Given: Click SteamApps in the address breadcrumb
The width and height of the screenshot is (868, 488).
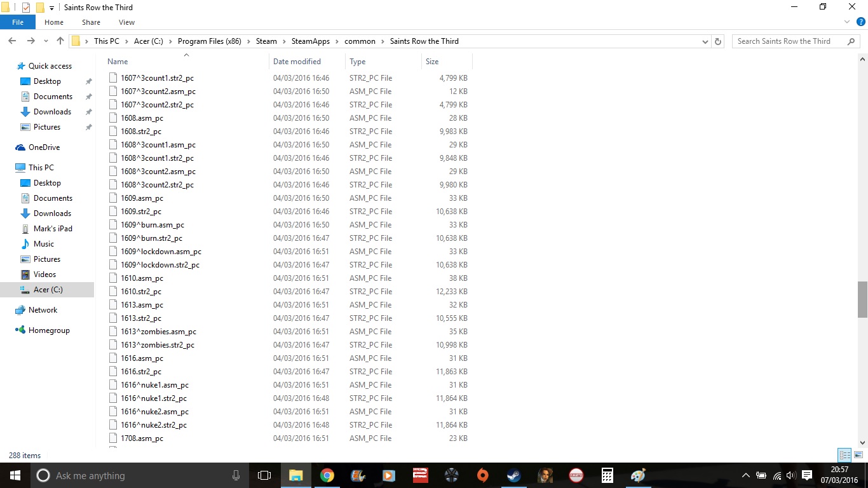Looking at the screenshot, I should (x=310, y=41).
